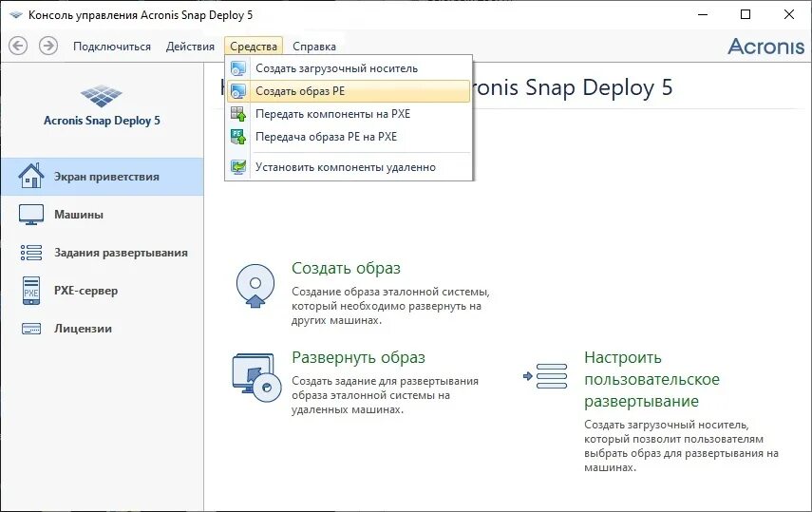Click the list icon for deployment tasks
Screen dimensions: 812x512
31,253
